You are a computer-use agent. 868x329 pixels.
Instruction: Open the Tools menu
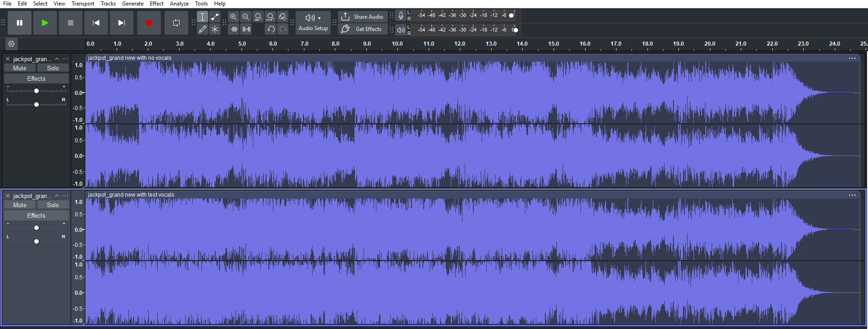coord(201,4)
